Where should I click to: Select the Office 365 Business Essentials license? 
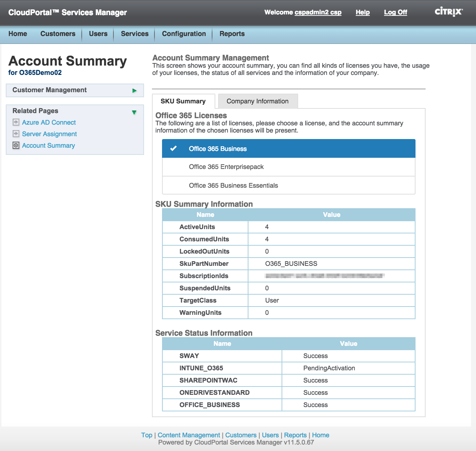click(x=233, y=186)
